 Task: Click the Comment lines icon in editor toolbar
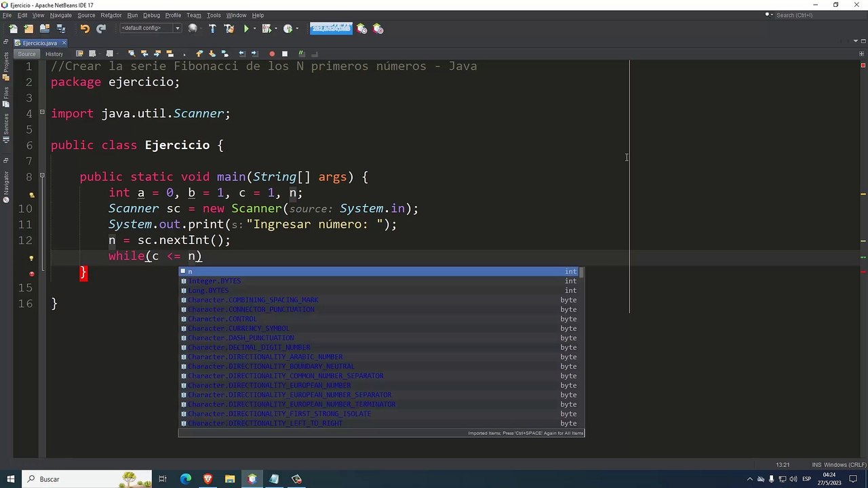(302, 54)
